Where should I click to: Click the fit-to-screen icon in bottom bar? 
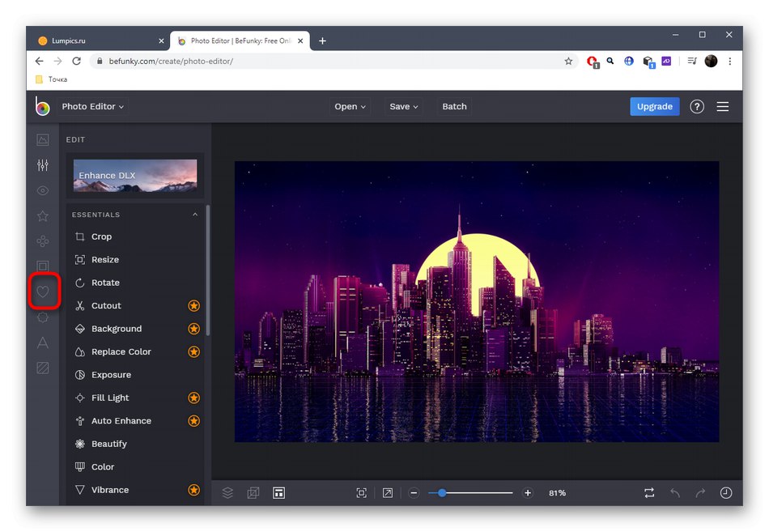coord(361,492)
